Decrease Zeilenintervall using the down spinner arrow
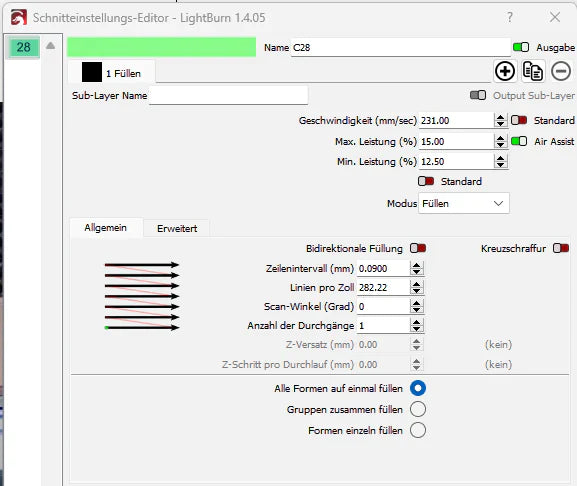 tap(416, 272)
